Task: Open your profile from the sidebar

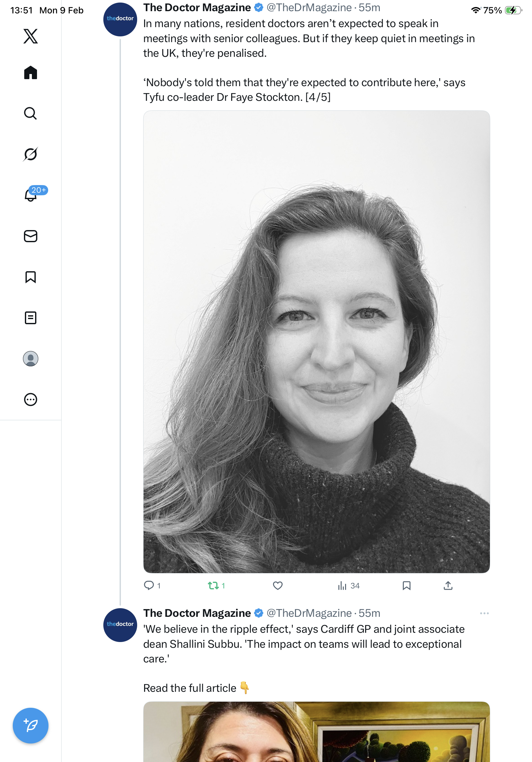Action: pos(31,359)
